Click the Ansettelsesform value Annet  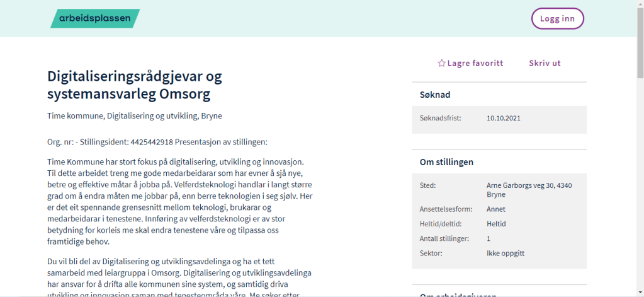tap(496, 209)
